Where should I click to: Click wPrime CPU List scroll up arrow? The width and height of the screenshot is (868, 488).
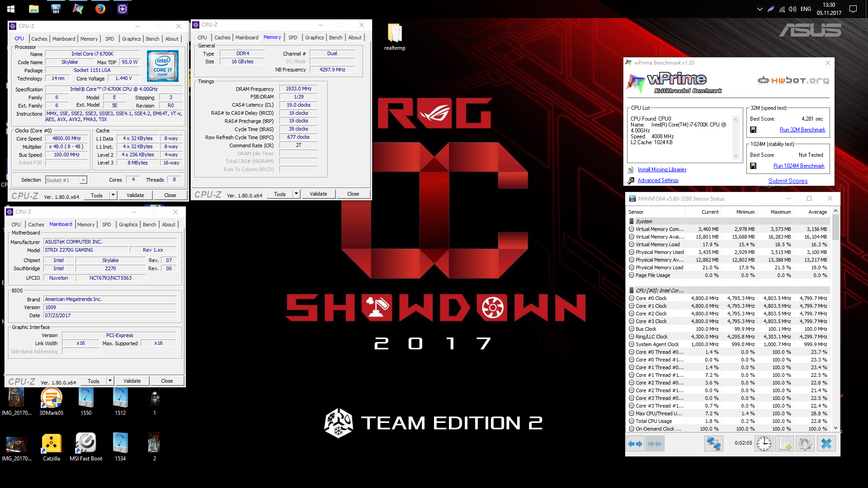(736, 119)
